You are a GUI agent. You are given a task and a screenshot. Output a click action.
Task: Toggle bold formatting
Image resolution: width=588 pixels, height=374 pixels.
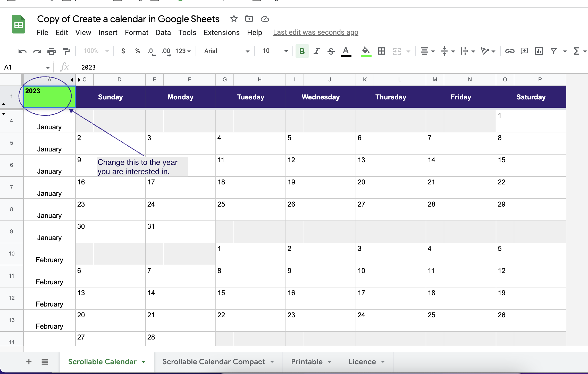click(x=302, y=51)
